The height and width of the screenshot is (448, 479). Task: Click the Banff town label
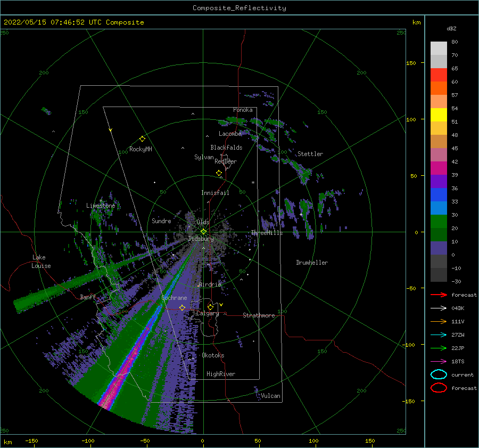pos(88,297)
